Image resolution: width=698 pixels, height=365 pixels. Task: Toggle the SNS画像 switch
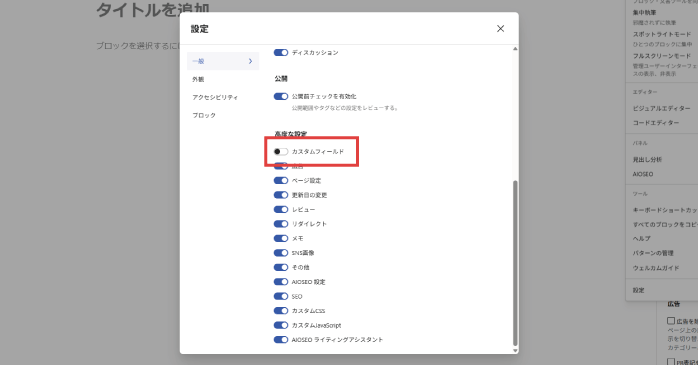click(281, 253)
